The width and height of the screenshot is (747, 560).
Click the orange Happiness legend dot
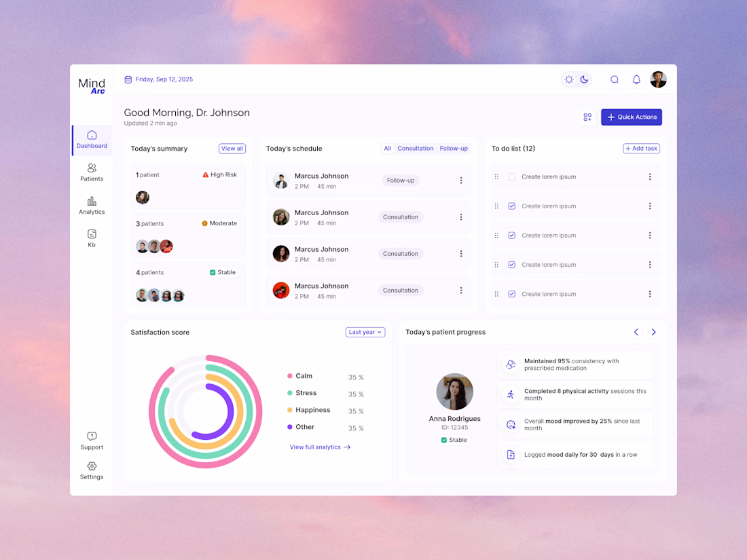coord(290,410)
